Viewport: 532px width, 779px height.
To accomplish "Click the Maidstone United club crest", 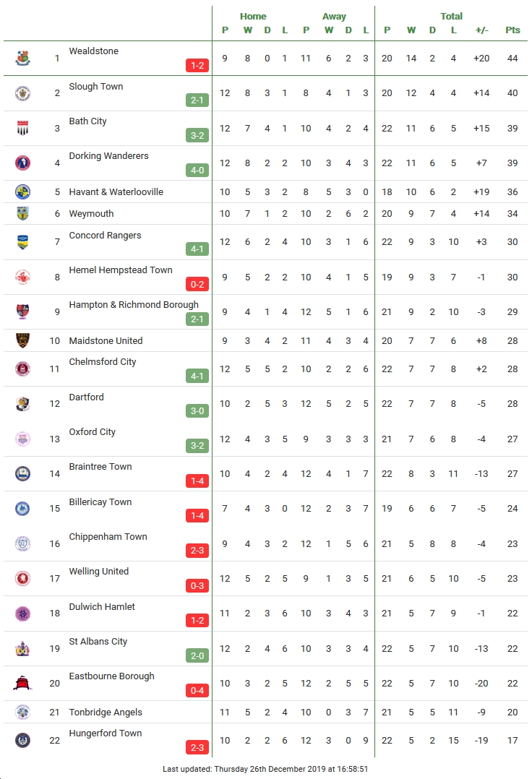I will point(22,341).
